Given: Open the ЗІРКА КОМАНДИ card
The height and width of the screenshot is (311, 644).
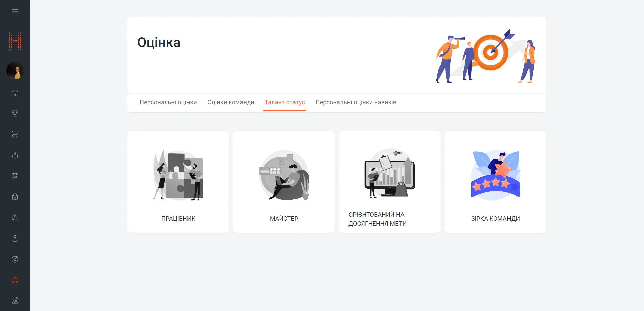Looking at the screenshot, I should coord(495,182).
